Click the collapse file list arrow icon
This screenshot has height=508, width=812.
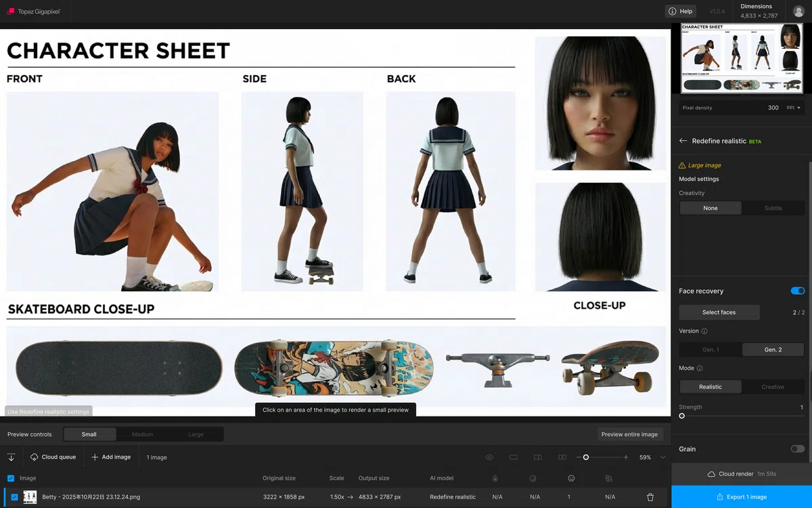point(12,457)
